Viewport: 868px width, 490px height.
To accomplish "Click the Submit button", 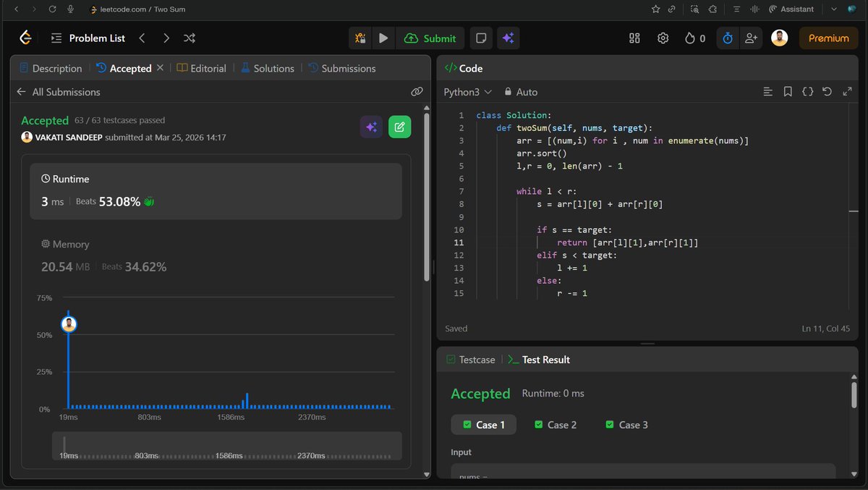I will pyautogui.click(x=430, y=38).
